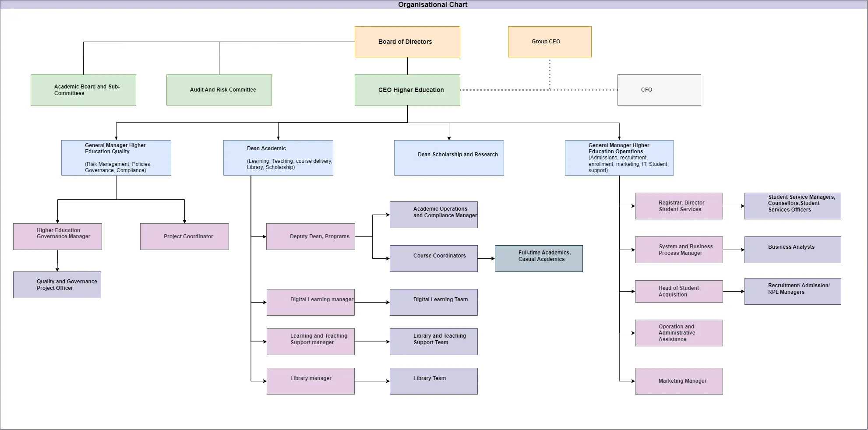Select the Project Coordinator box

pos(184,236)
